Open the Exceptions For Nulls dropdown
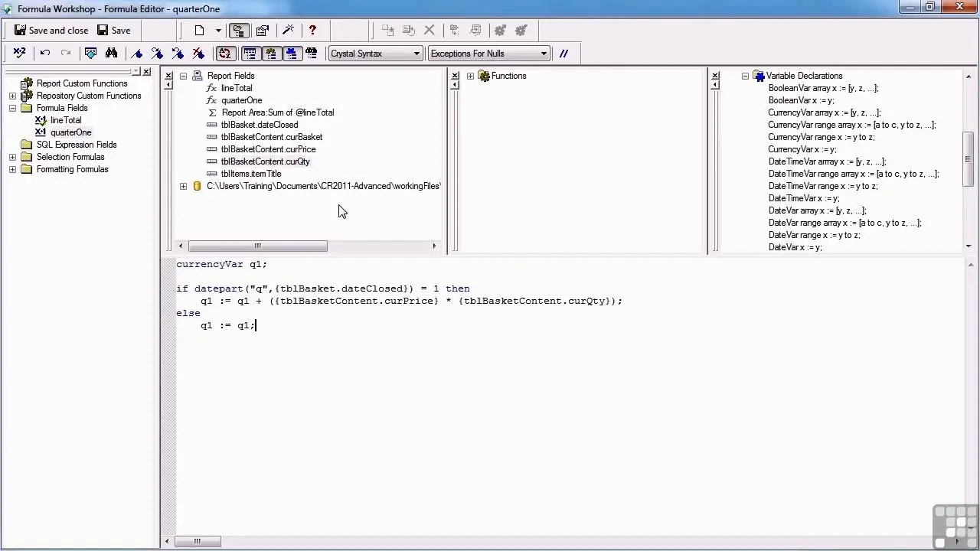980x551 pixels. (488, 54)
